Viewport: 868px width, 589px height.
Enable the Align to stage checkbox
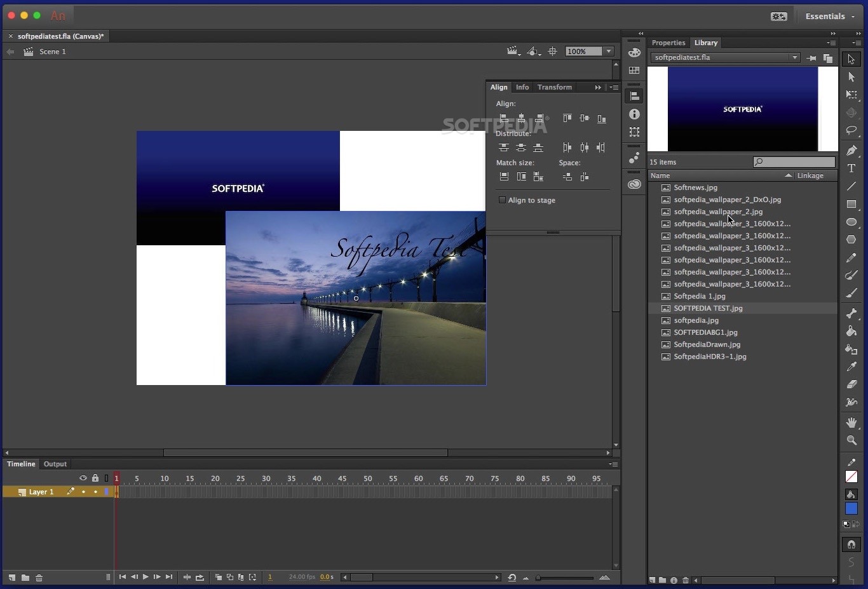502,200
